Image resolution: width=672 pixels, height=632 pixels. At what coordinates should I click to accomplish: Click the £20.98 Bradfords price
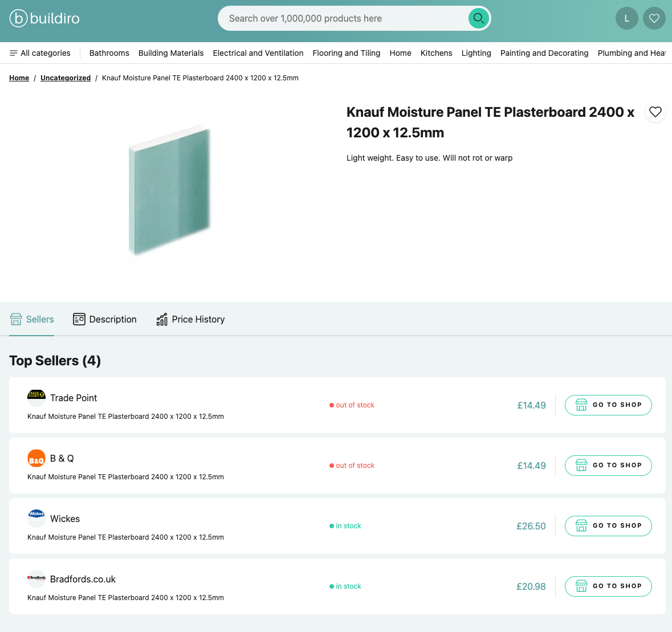pyautogui.click(x=531, y=586)
